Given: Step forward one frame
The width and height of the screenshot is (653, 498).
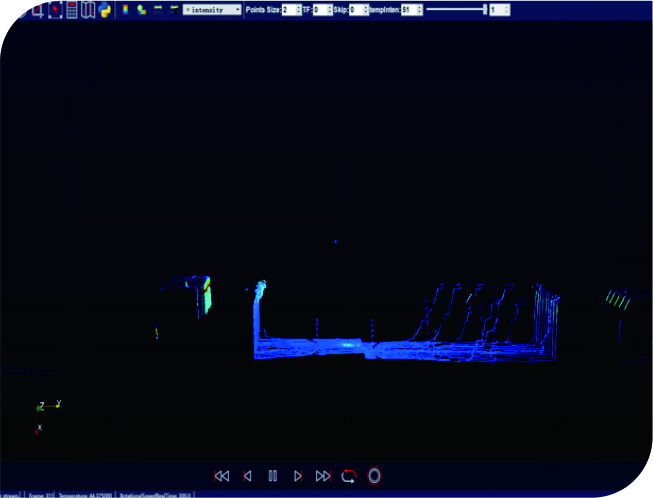Looking at the screenshot, I should point(298,476).
